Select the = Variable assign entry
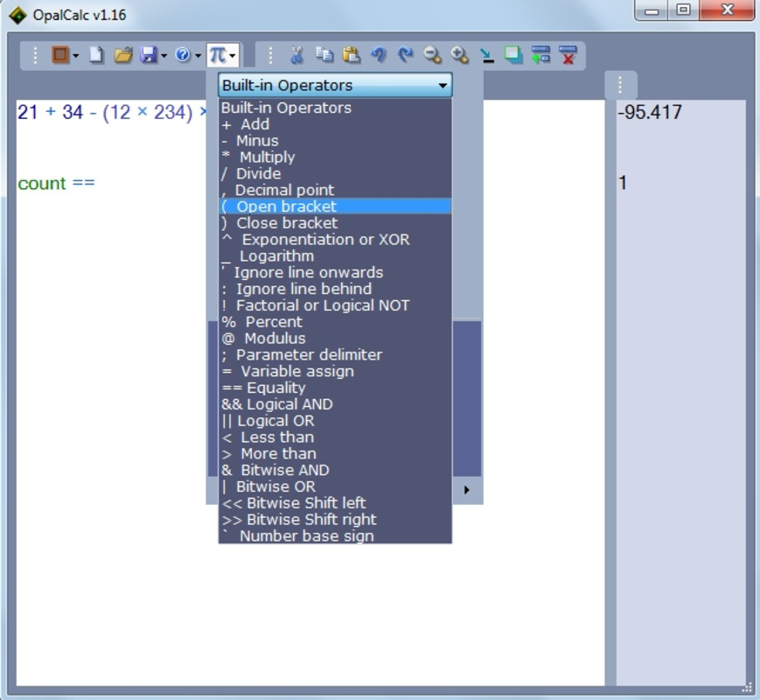Viewport: 760px width, 700px height. (335, 372)
